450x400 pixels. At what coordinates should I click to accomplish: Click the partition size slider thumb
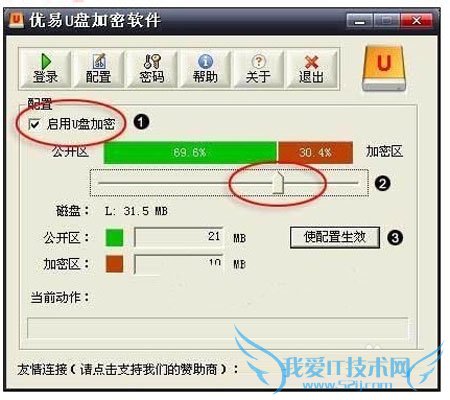[278, 182]
